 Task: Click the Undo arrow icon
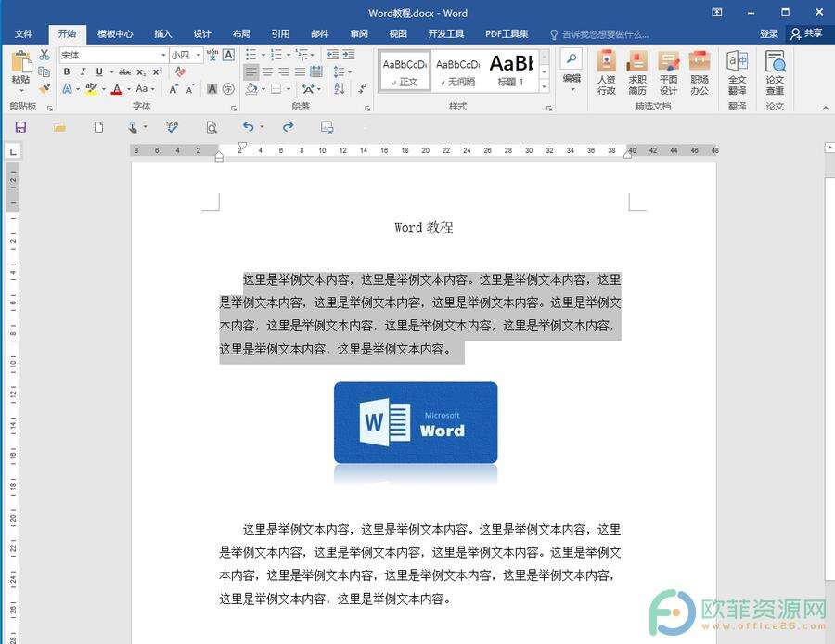[248, 127]
